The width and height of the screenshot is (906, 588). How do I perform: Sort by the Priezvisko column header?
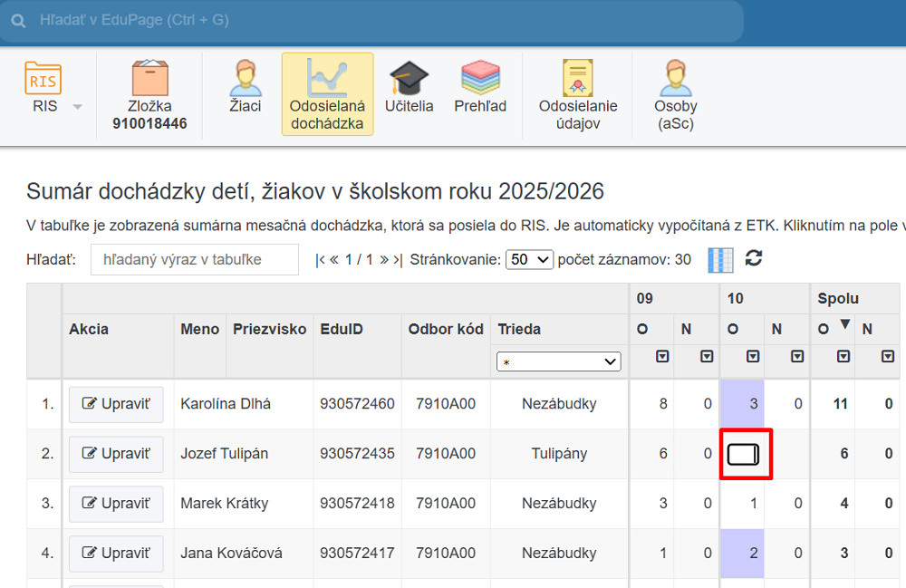coord(269,329)
